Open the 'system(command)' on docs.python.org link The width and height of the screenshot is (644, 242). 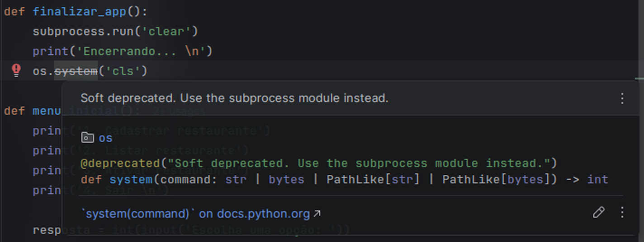coord(196,214)
